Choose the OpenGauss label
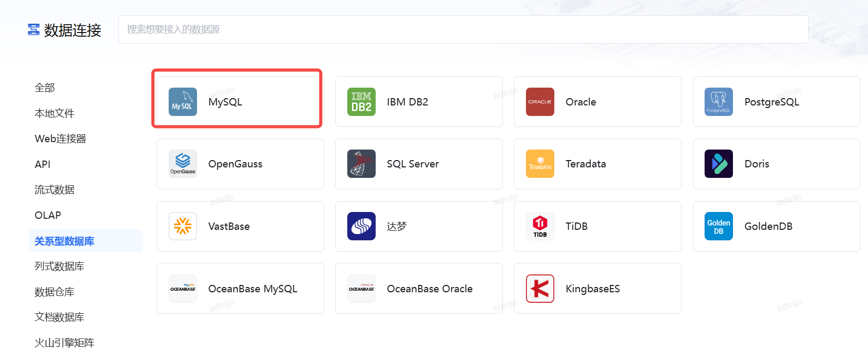868x350 pixels. tap(235, 164)
